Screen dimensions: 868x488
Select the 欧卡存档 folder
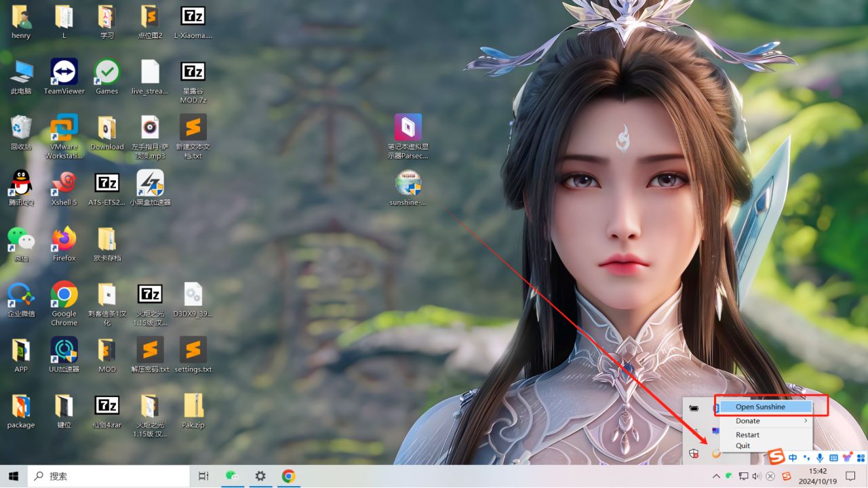107,244
